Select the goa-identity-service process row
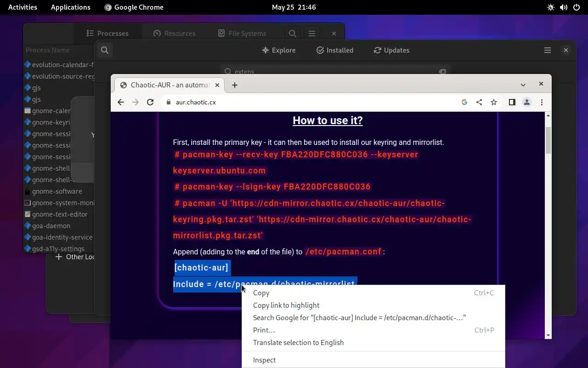 click(59, 237)
